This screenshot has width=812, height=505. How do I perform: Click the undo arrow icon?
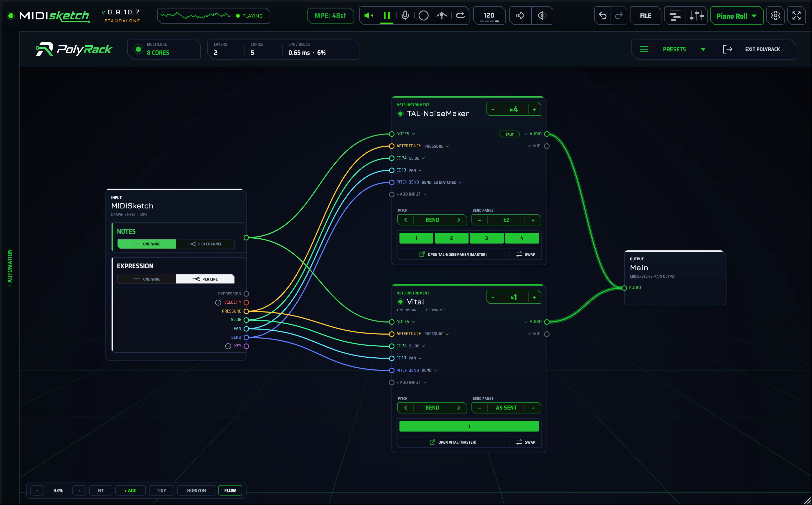point(602,15)
